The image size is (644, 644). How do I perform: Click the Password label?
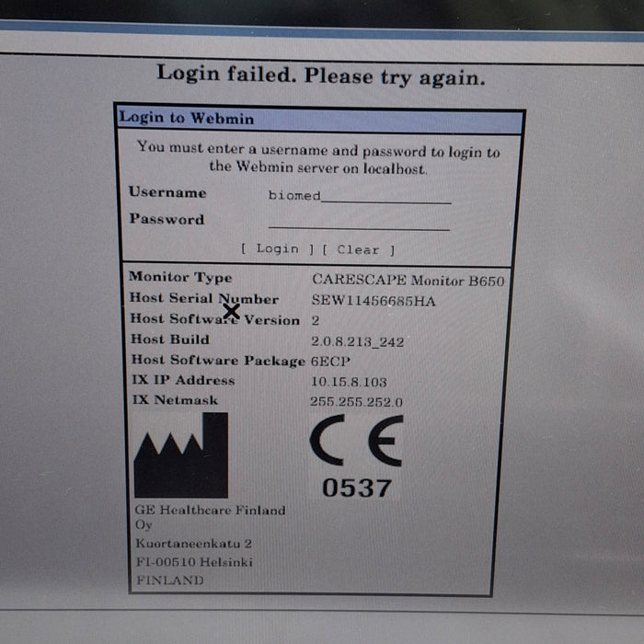167,219
